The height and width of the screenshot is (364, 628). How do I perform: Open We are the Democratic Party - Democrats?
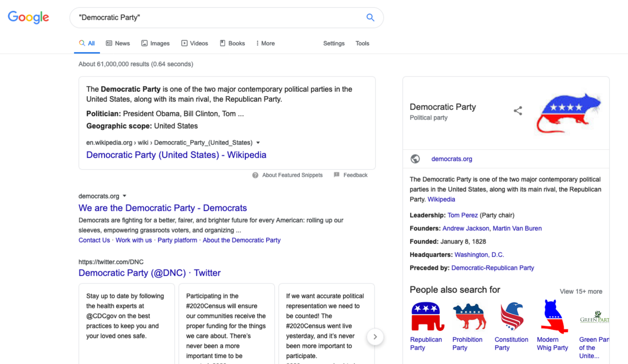tap(162, 208)
